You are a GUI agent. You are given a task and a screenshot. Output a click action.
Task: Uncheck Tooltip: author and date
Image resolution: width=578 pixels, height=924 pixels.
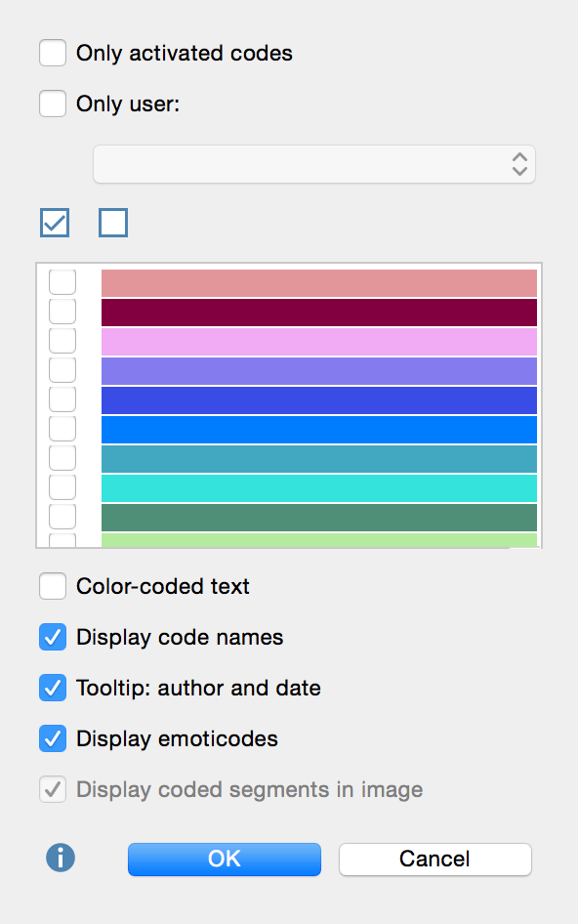pos(53,688)
